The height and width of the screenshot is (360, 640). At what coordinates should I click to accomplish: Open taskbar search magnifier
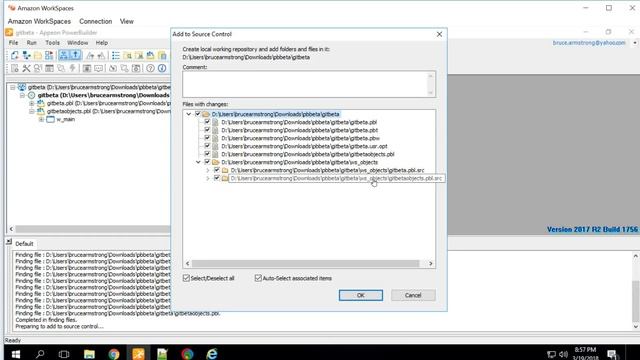pos(40,354)
